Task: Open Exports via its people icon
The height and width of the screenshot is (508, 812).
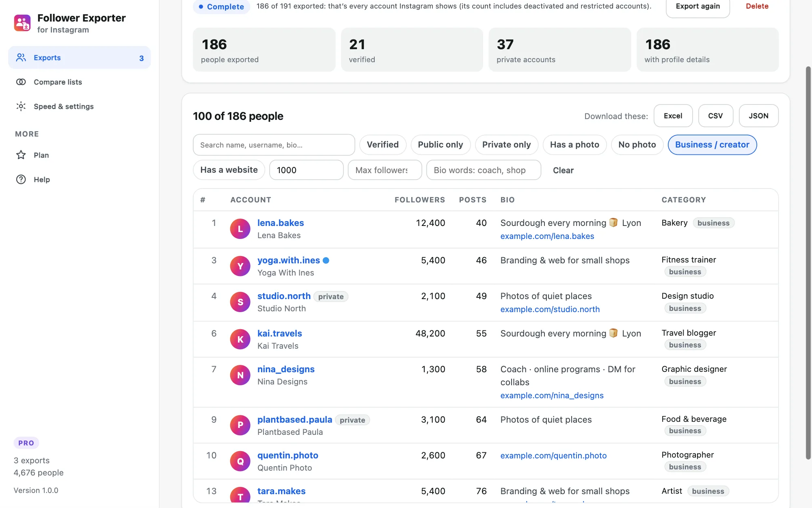Action: tap(21, 58)
